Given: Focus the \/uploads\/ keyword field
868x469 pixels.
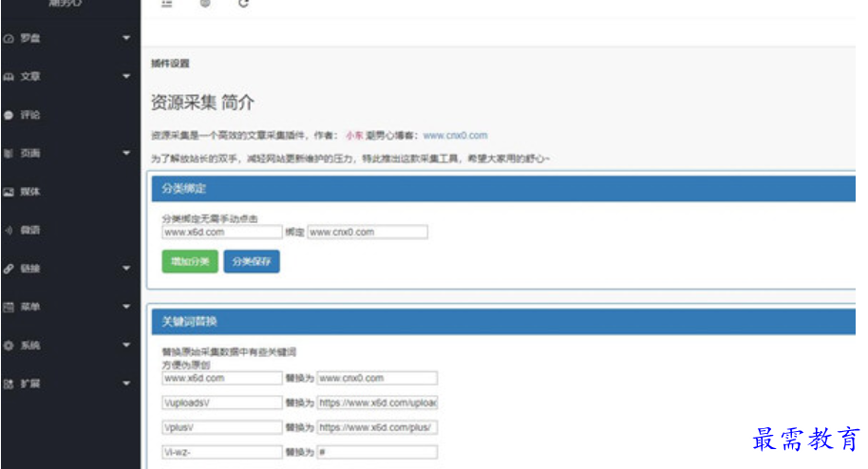Looking at the screenshot, I should point(222,403).
